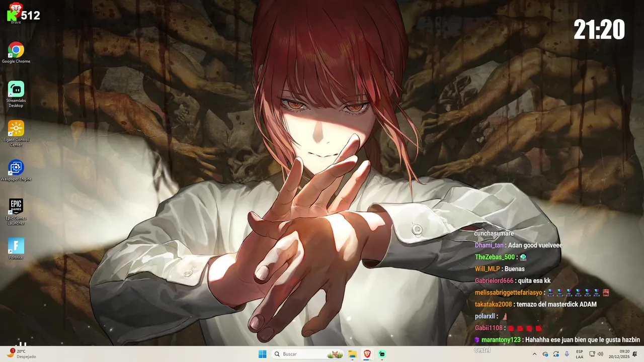Open File Explorer from the taskbar
644x362 pixels.
pos(352,354)
